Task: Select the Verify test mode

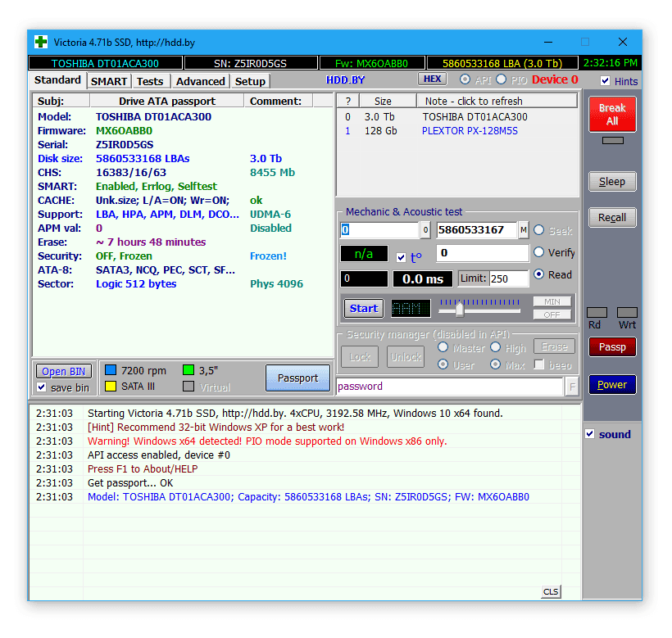Action: [x=538, y=252]
